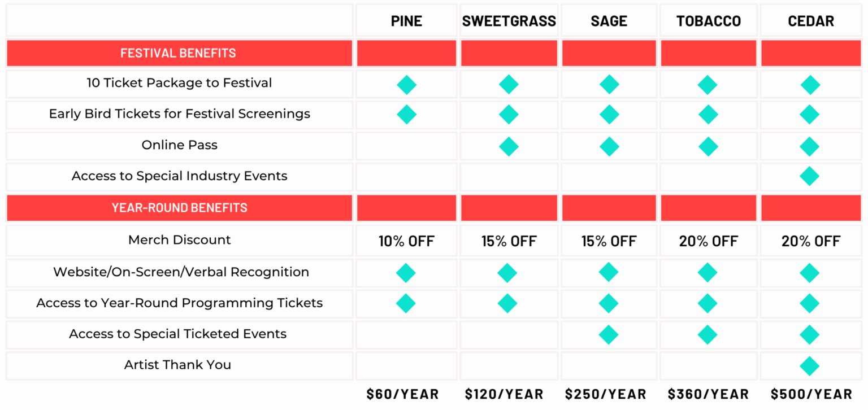This screenshot has width=868, height=410.
Task: Click the red FESTIVAL BENEFITS header bar
Action: tap(179, 54)
